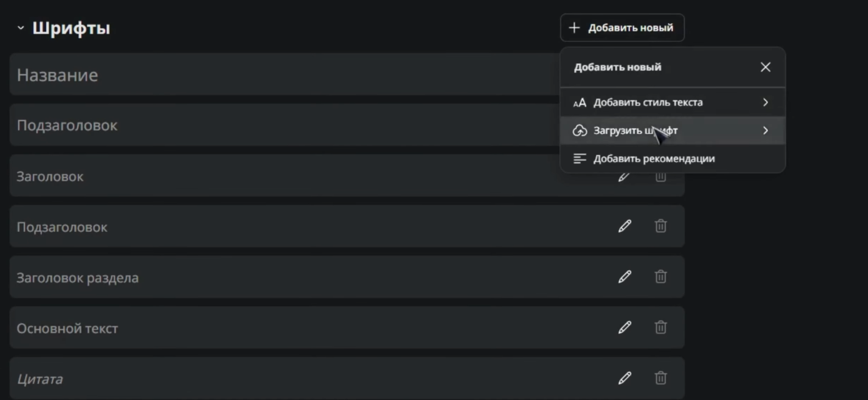Viewport: 868px width, 400px height.
Task: Collapse the Шрифты section chevron
Action: pyautogui.click(x=21, y=28)
